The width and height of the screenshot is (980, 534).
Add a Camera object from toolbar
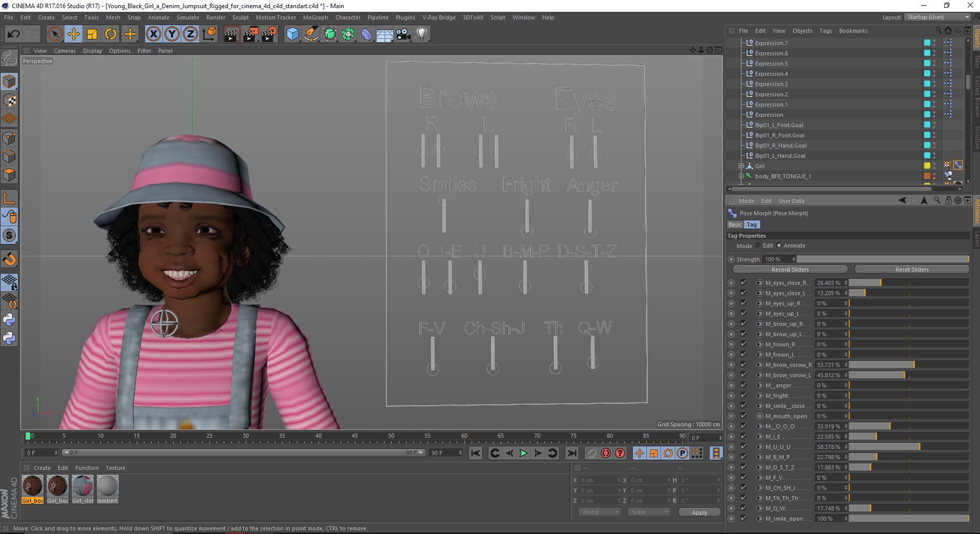coord(403,34)
